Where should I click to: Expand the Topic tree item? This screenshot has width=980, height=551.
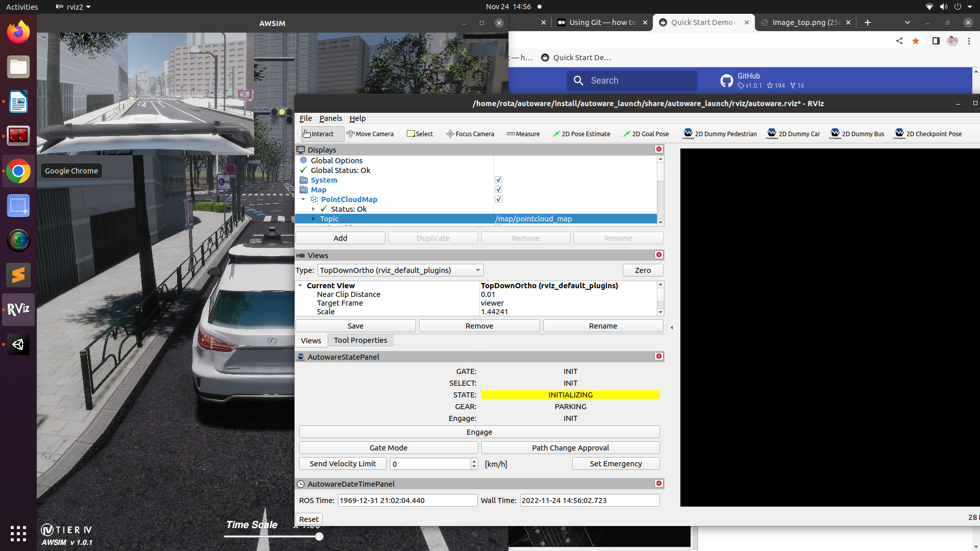(x=313, y=219)
